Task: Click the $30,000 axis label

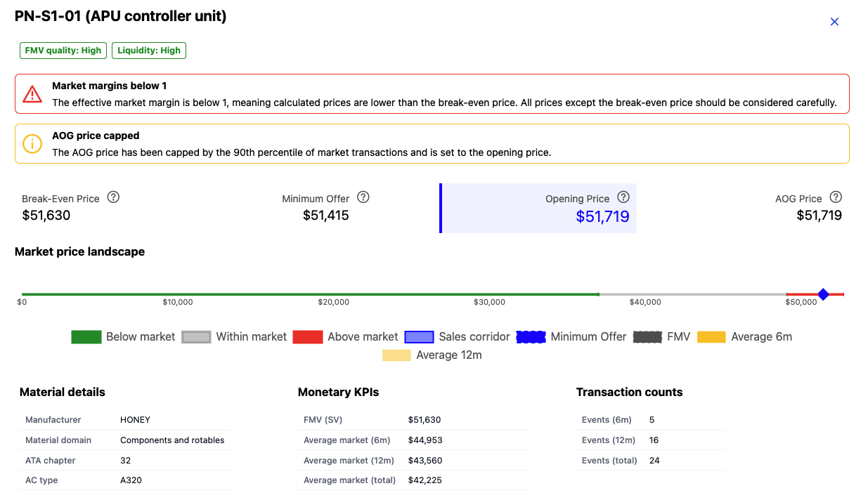Action: 489,302
